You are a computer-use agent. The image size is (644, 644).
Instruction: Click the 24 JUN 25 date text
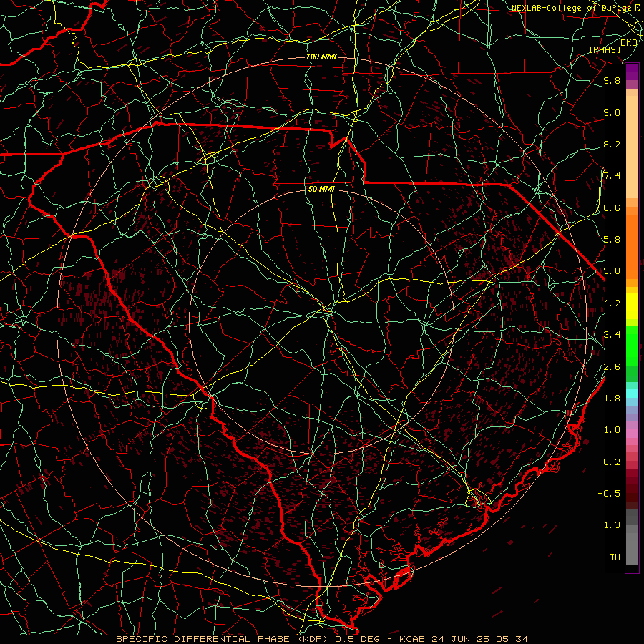click(x=459, y=639)
